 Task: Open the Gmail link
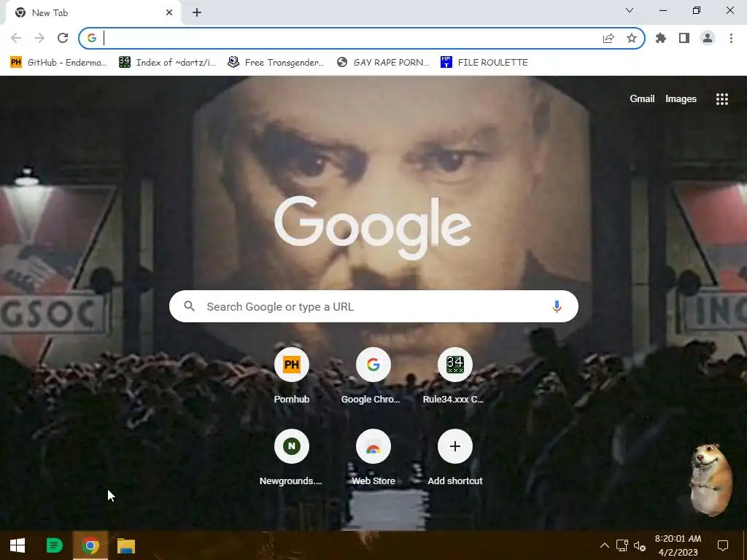coord(642,99)
